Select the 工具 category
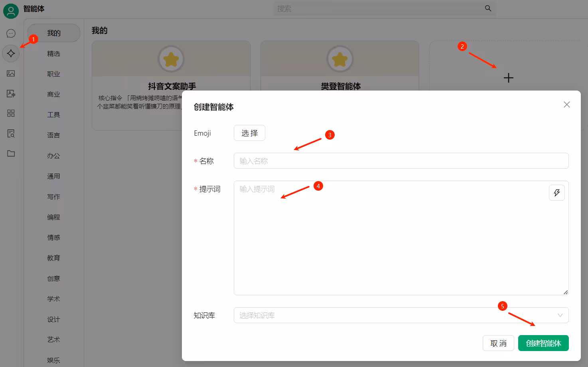The width and height of the screenshot is (588, 367). 53,115
